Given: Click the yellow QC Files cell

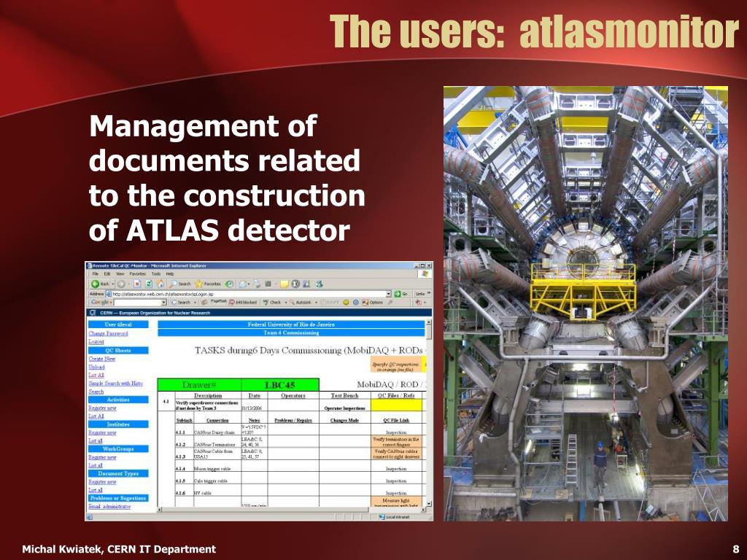Looking at the screenshot, I should [396, 405].
